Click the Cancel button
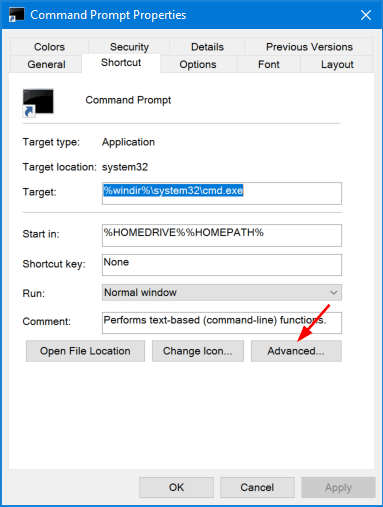383x507 pixels. (x=257, y=487)
